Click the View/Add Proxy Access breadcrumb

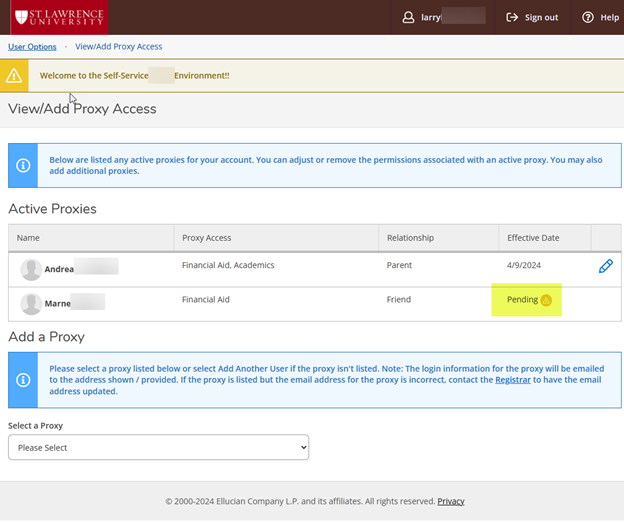[x=118, y=46]
